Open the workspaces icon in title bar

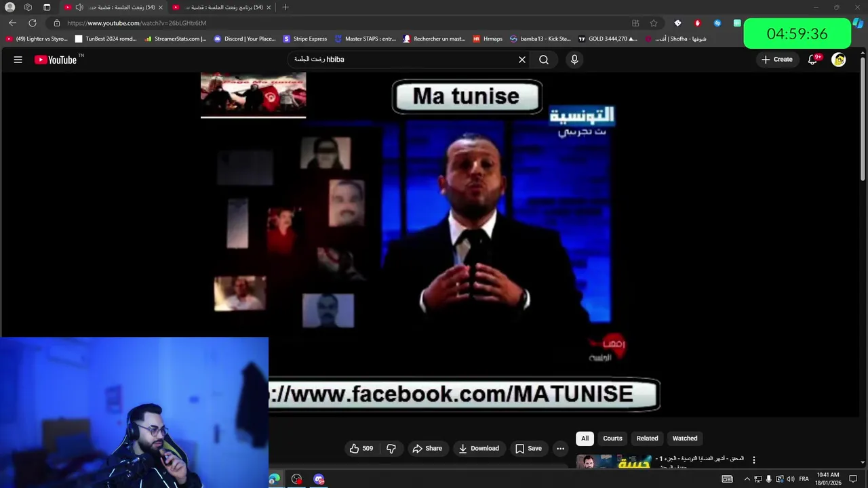28,7
